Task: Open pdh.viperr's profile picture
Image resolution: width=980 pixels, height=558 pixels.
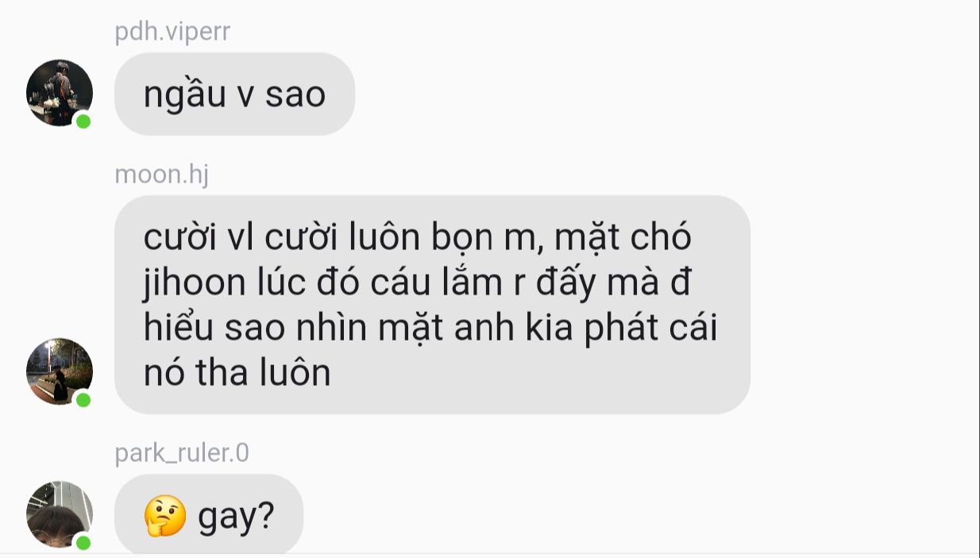Action: [60, 93]
